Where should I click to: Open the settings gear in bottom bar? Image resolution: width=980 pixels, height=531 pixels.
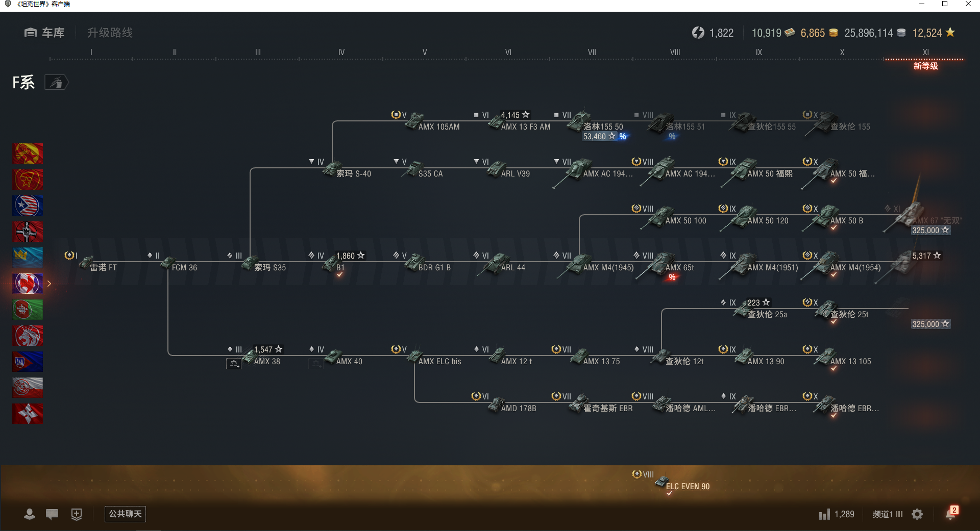[917, 514]
